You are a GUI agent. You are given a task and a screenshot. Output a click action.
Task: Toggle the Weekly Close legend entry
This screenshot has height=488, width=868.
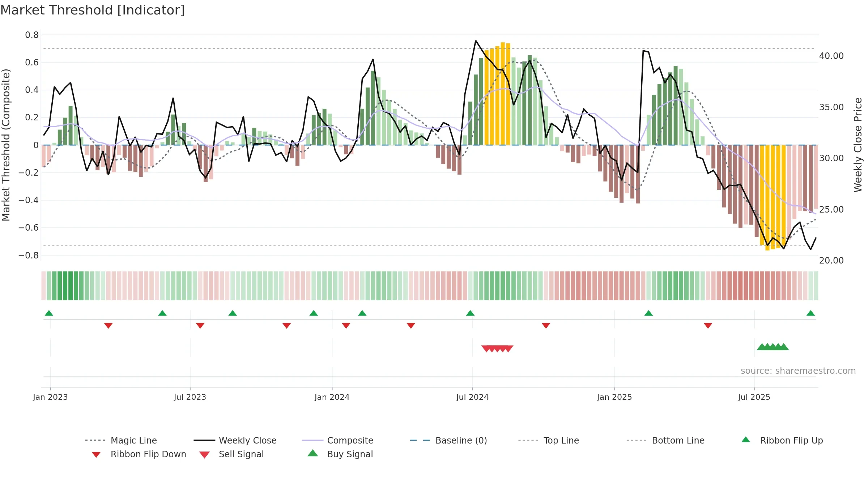tap(235, 440)
